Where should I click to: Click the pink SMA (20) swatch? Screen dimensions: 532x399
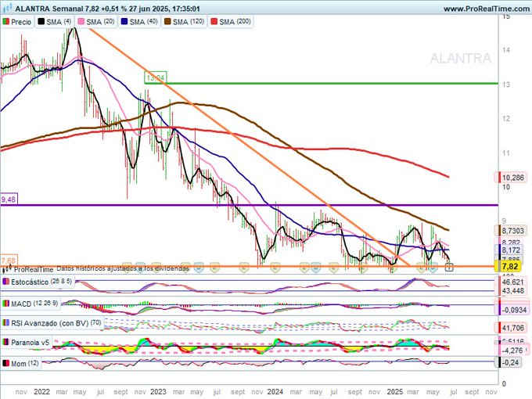(81, 22)
